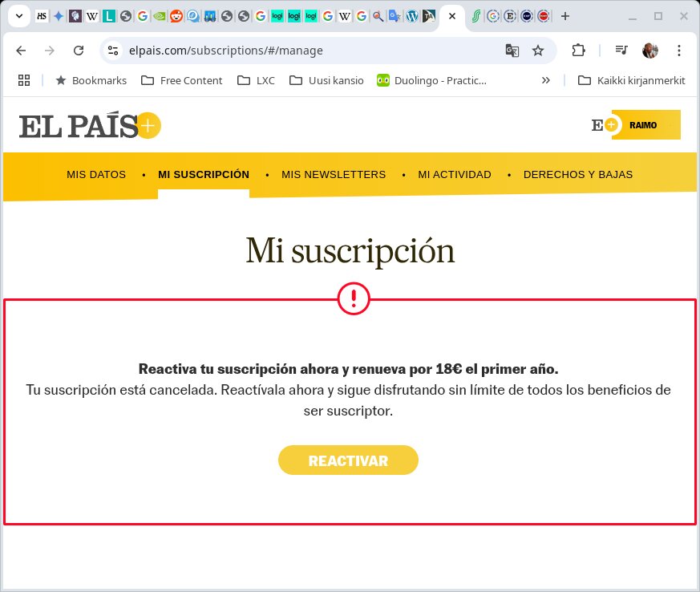Open the RAIMO user account menu
Image resolution: width=700 pixels, height=592 pixels.
pyautogui.click(x=645, y=125)
